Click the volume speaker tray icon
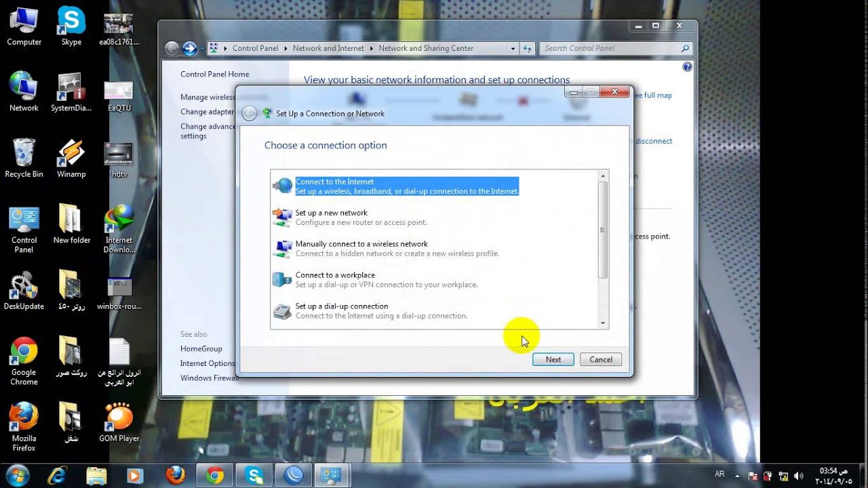 798,476
